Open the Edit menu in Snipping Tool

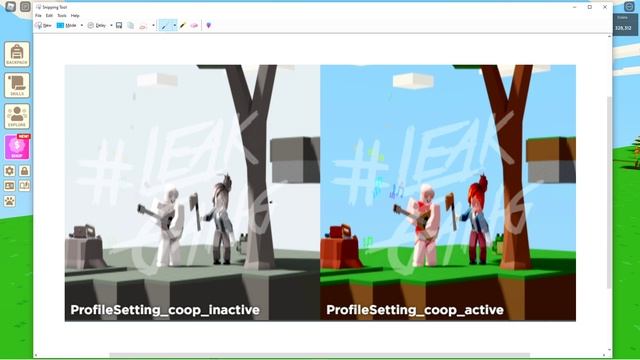point(49,16)
